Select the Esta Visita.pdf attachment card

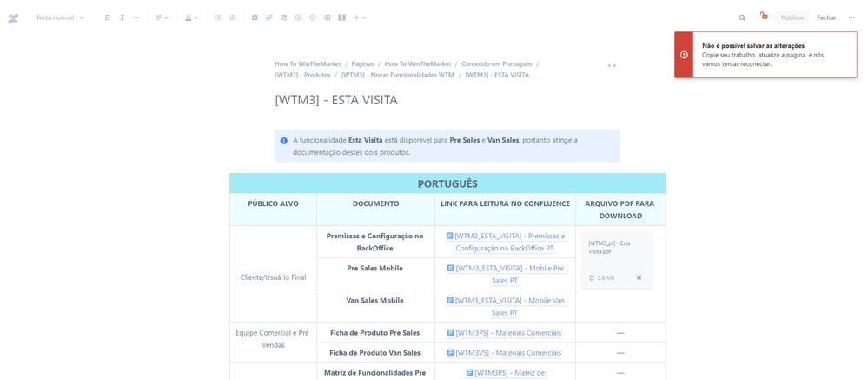coord(617,260)
